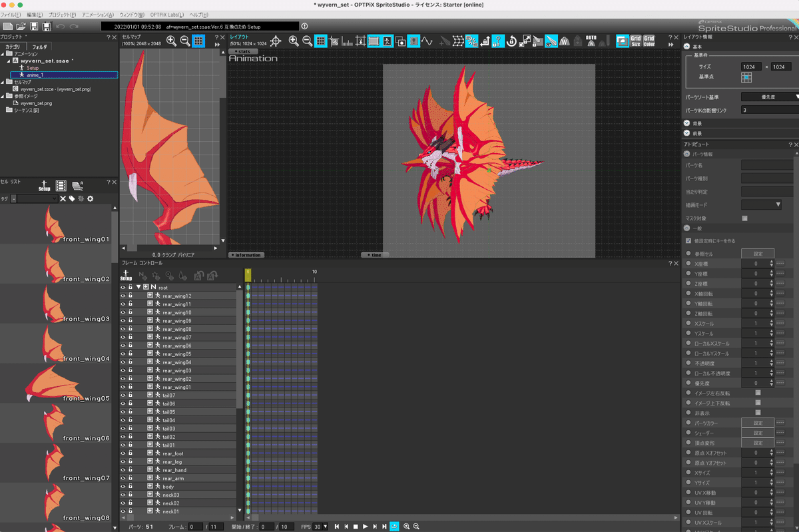
Task: Click the Setup icon in the cell list panel
Action: point(45,185)
